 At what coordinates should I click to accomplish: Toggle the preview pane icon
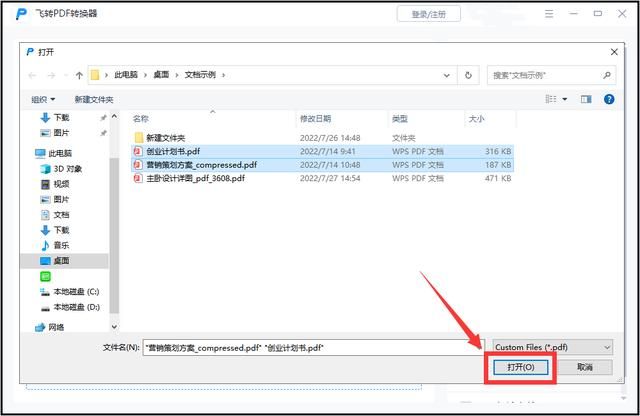click(x=586, y=99)
